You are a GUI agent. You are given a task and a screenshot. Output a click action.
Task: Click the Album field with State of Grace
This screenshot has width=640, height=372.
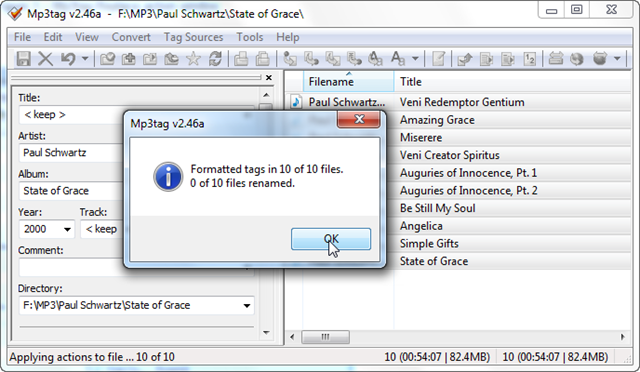[x=71, y=191]
